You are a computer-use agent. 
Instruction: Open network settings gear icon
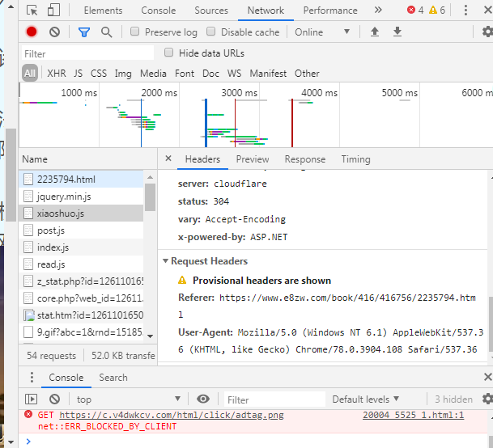pyautogui.click(x=487, y=32)
